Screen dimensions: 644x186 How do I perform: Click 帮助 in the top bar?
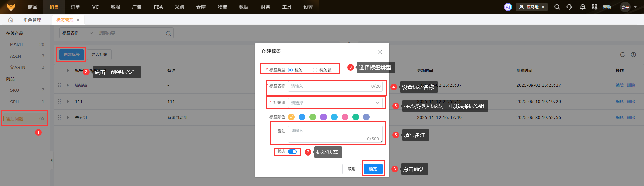pyautogui.click(x=607, y=7)
